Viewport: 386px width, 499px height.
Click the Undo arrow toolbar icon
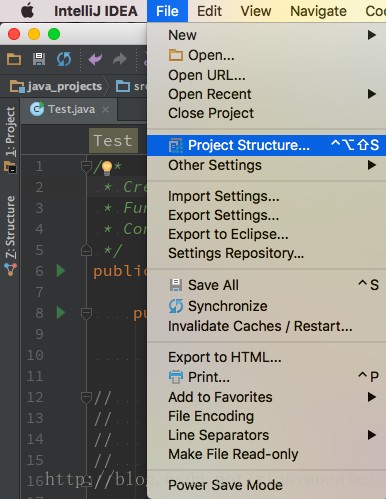coord(95,59)
